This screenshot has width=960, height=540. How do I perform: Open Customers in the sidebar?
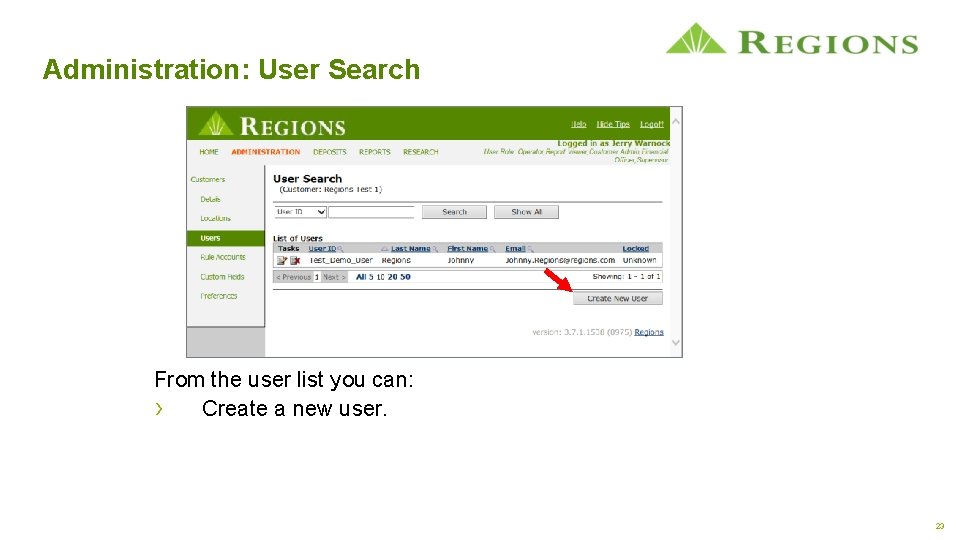[208, 179]
